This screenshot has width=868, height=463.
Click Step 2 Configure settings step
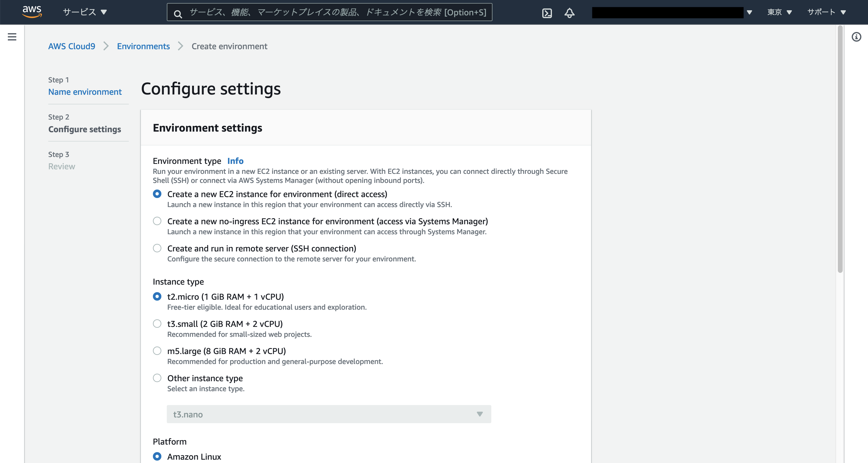[84, 129]
